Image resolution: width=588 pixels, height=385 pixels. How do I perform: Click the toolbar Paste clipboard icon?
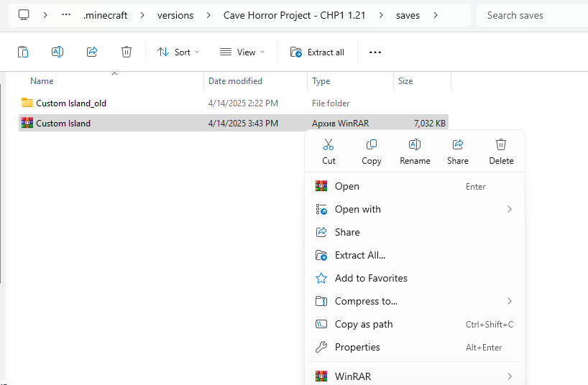(23, 52)
